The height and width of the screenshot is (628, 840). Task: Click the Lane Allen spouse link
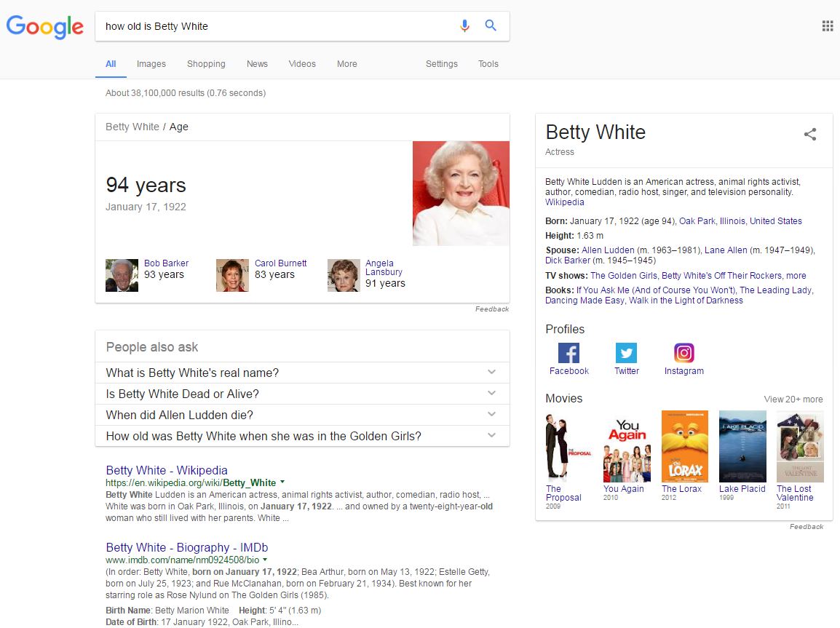(726, 250)
